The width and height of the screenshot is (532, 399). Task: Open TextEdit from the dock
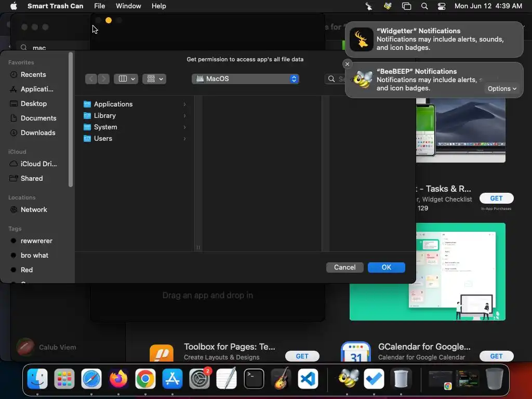[x=227, y=378]
